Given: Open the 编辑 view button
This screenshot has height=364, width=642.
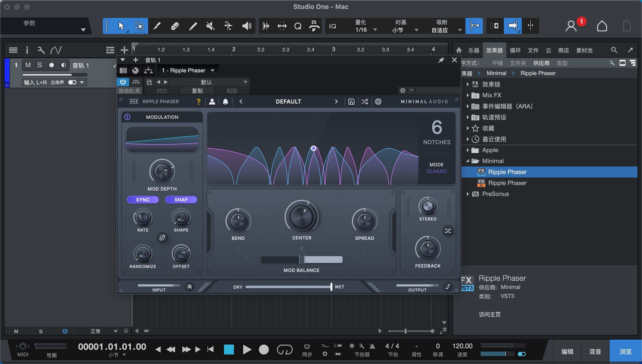Looking at the screenshot, I should (567, 351).
